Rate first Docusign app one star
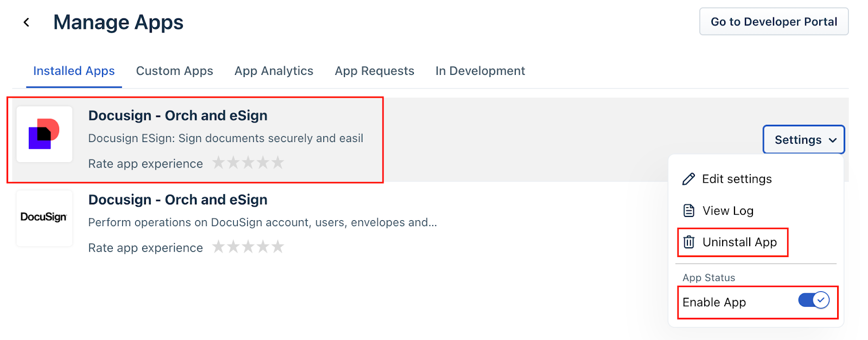868x340 pixels. (x=219, y=163)
